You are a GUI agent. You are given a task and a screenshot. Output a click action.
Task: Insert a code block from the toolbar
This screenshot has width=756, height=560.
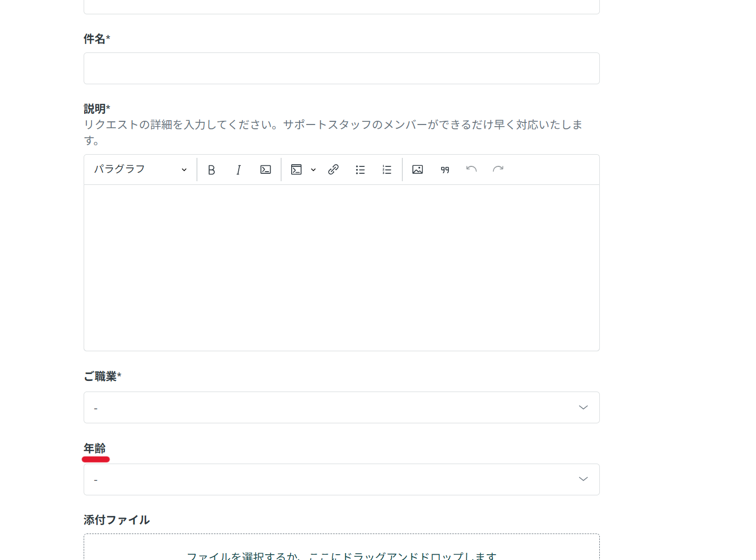(x=296, y=170)
